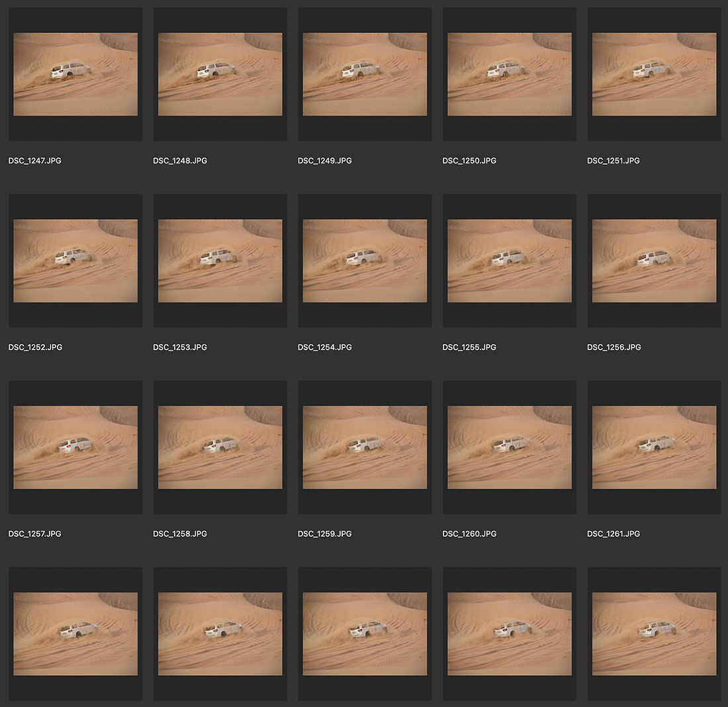
Task: Select the DSC_1251.JPG image thumbnail
Action: (654, 74)
